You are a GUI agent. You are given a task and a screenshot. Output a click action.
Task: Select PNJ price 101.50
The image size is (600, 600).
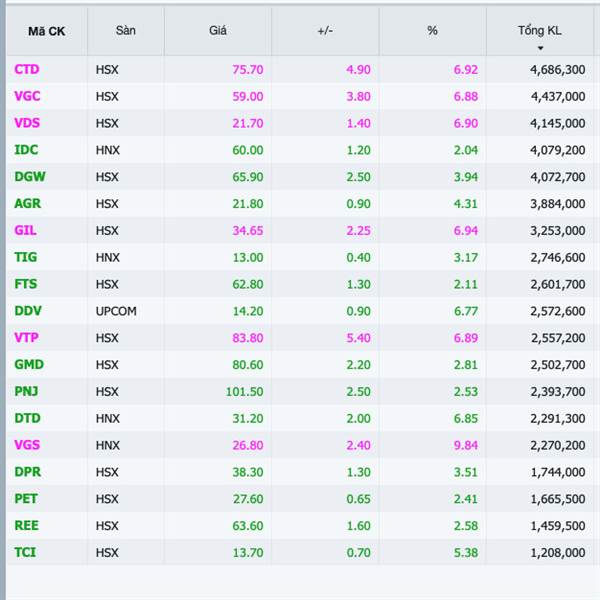(244, 392)
